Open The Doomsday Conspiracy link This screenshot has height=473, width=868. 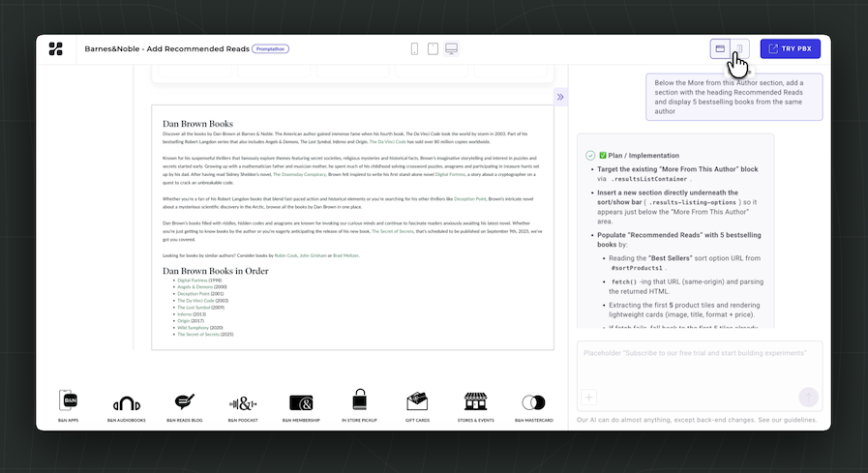299,174
